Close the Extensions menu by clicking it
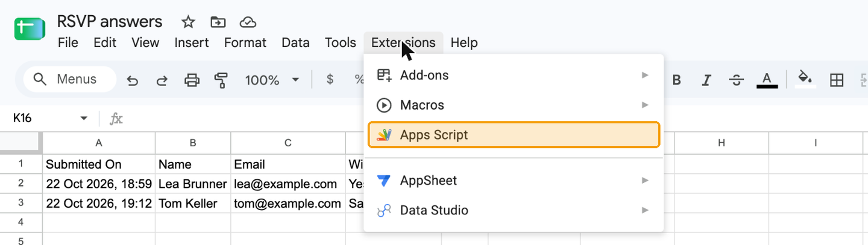This screenshot has height=245, width=868. 403,43
